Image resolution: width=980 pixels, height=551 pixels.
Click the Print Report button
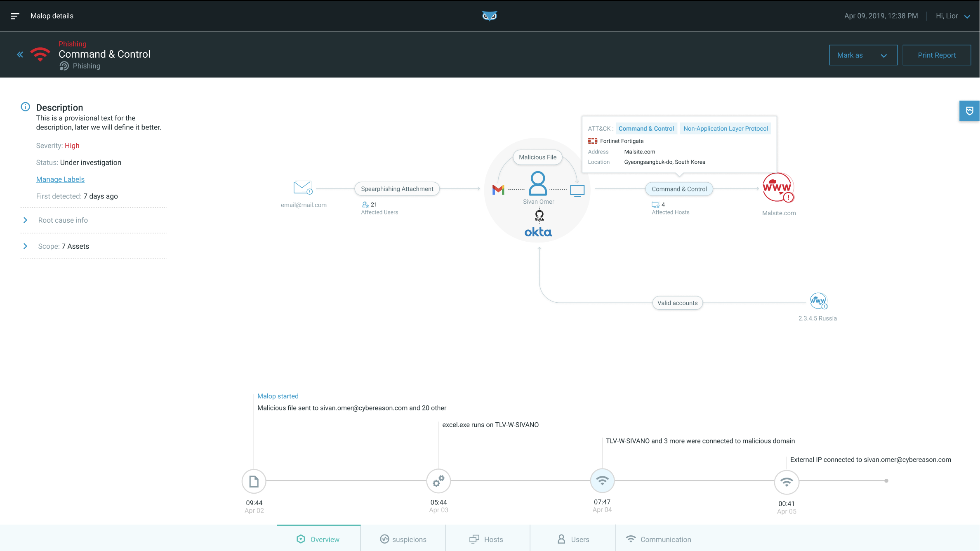coord(937,55)
